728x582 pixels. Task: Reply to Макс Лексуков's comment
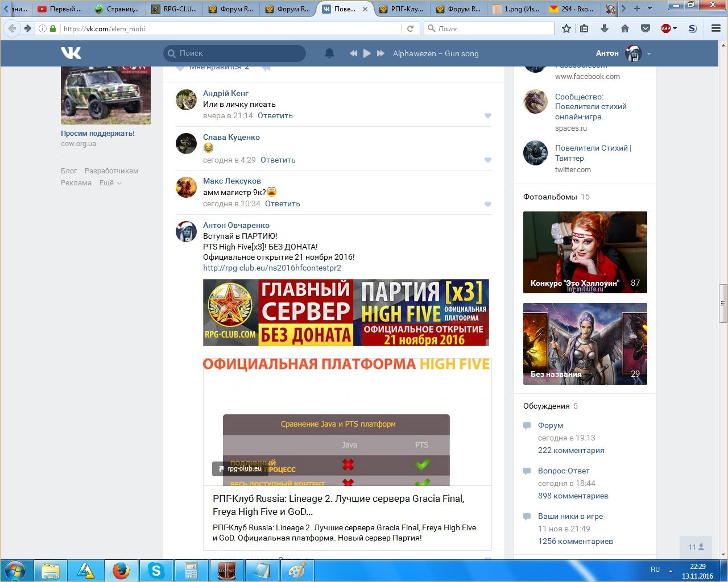pyautogui.click(x=282, y=204)
